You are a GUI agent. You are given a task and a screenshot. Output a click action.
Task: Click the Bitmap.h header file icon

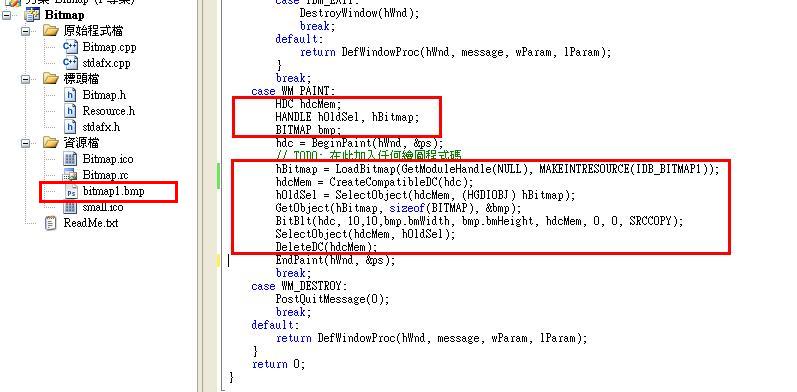(71, 95)
